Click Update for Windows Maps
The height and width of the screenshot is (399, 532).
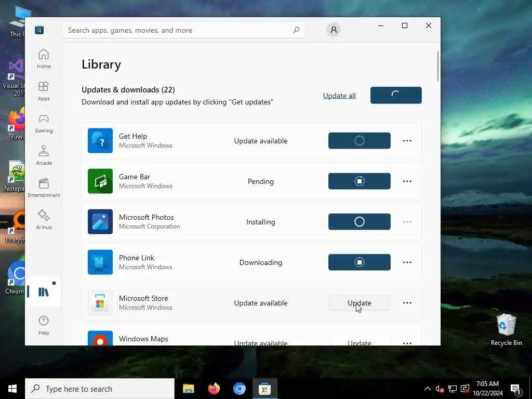click(360, 341)
